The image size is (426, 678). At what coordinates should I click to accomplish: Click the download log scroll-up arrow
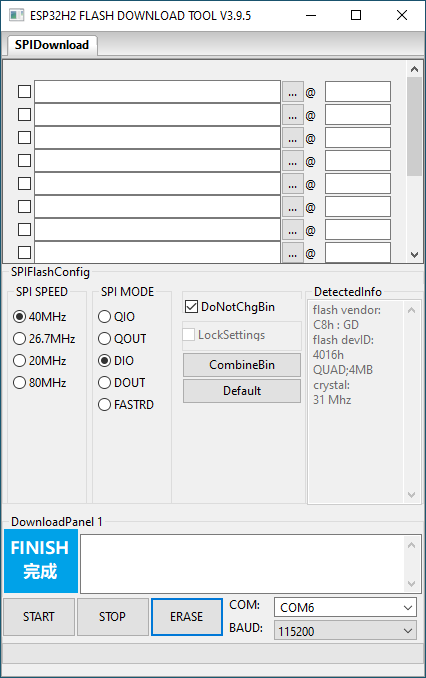411,545
